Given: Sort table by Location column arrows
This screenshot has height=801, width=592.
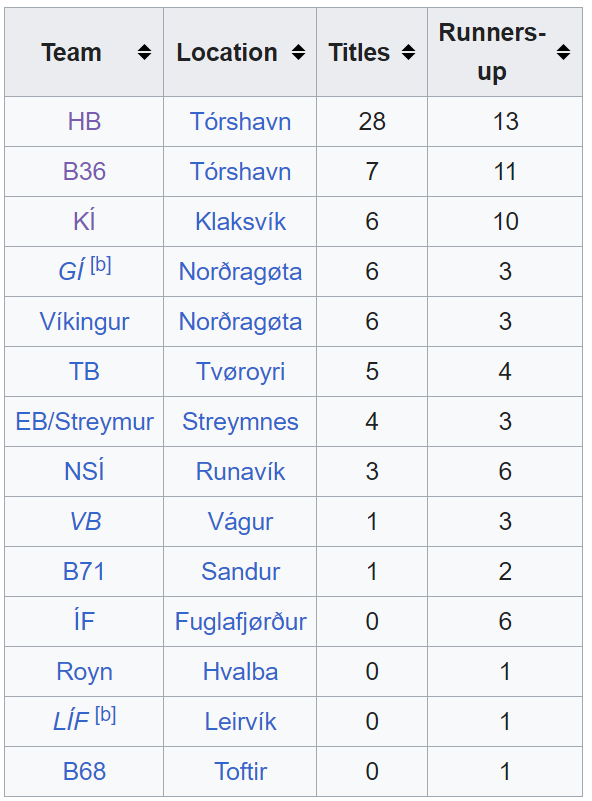Looking at the screenshot, I should click(x=298, y=52).
